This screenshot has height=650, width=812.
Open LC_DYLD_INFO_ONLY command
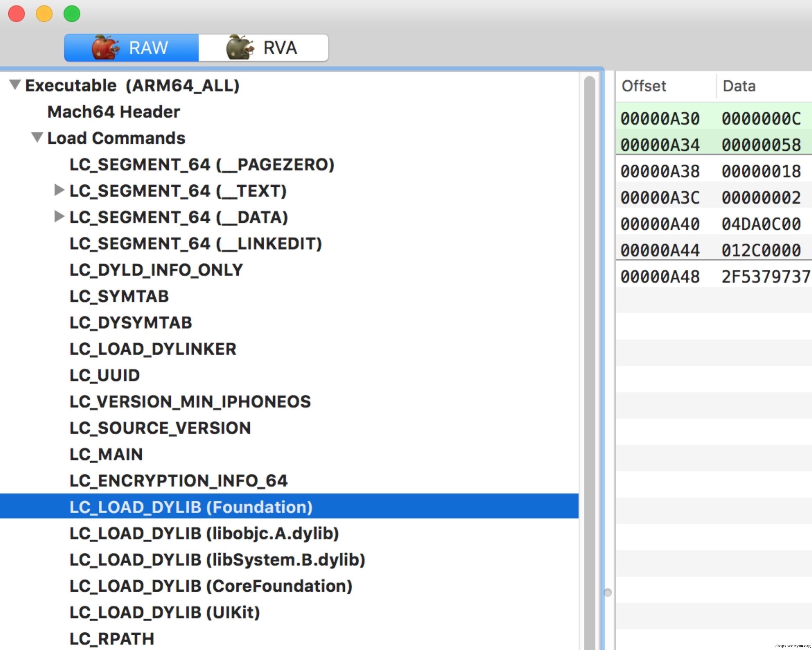coord(156,270)
